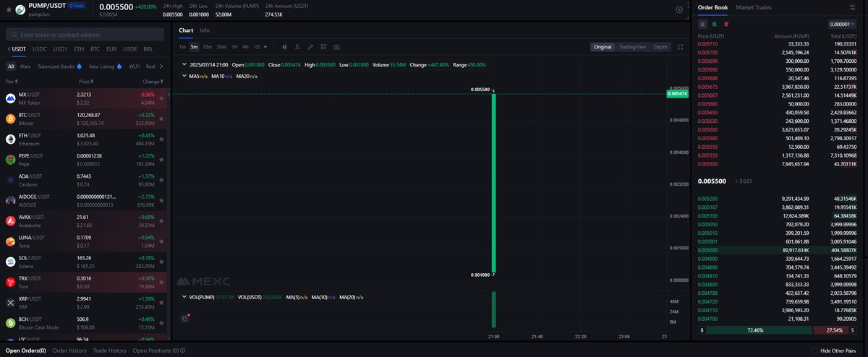This screenshot has height=357, width=868.
Task: Select bid price 0.005000 in order book
Action: (x=709, y=249)
